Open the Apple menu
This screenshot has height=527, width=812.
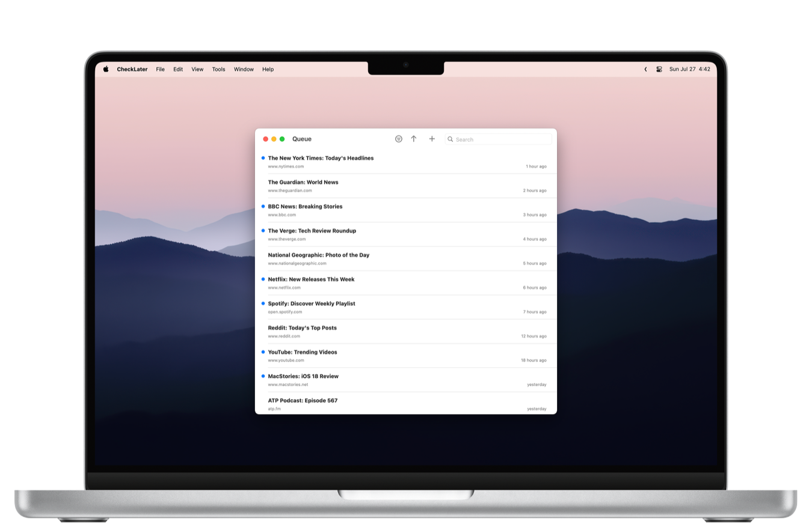[105, 69]
